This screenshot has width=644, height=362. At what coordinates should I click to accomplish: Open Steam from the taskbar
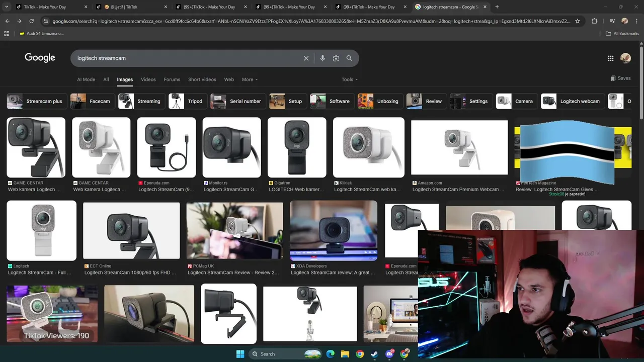click(x=375, y=354)
